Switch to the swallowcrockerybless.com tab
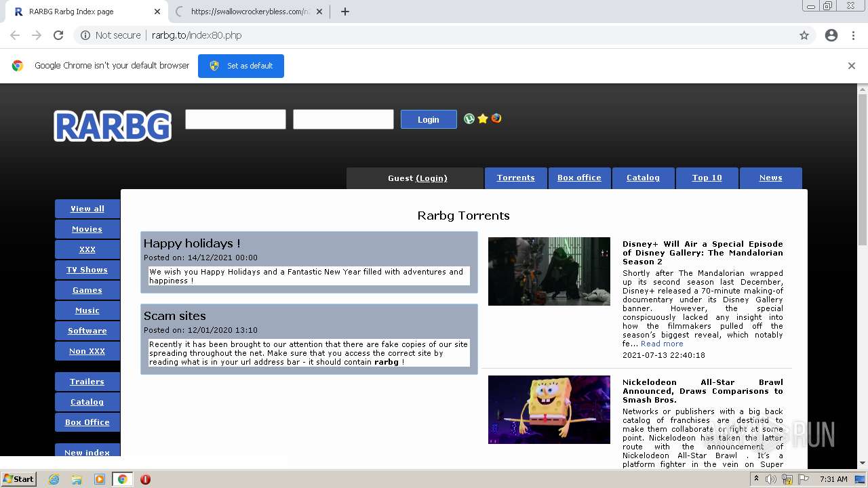This screenshot has width=868, height=488. (x=248, y=12)
